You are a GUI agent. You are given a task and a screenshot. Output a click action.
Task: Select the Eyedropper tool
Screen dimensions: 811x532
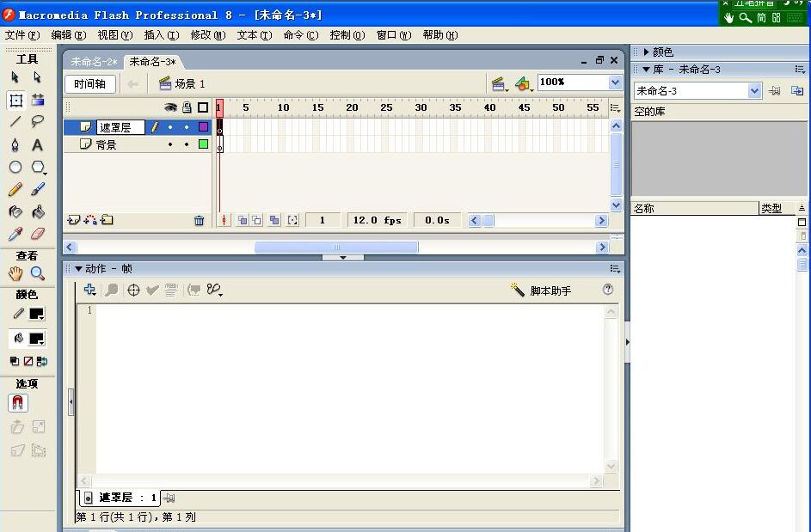(15, 235)
